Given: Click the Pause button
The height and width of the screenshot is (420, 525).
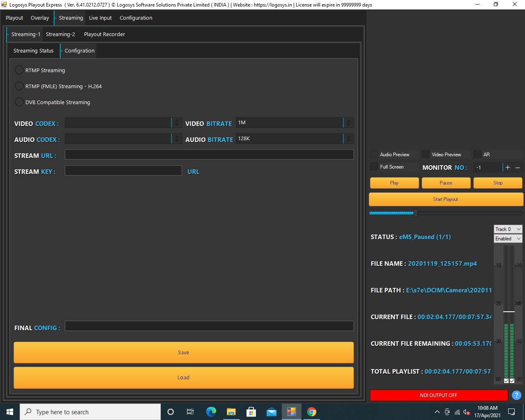Looking at the screenshot, I should pyautogui.click(x=446, y=183).
